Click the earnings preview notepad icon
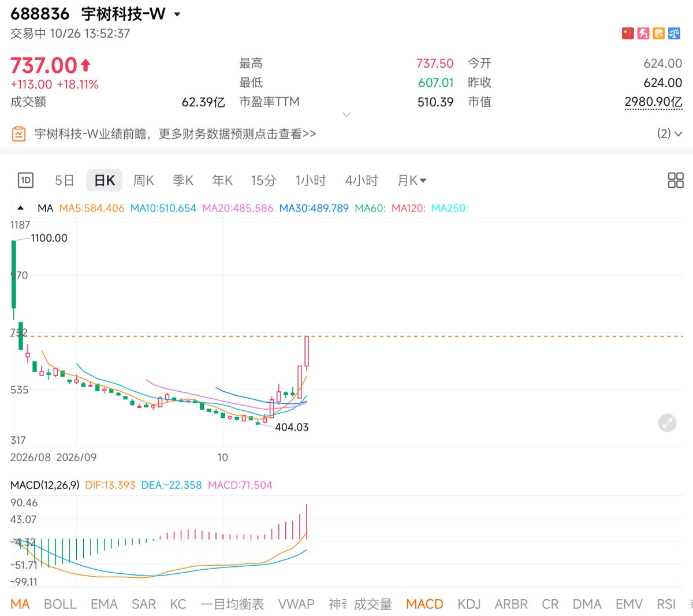 click(19, 134)
